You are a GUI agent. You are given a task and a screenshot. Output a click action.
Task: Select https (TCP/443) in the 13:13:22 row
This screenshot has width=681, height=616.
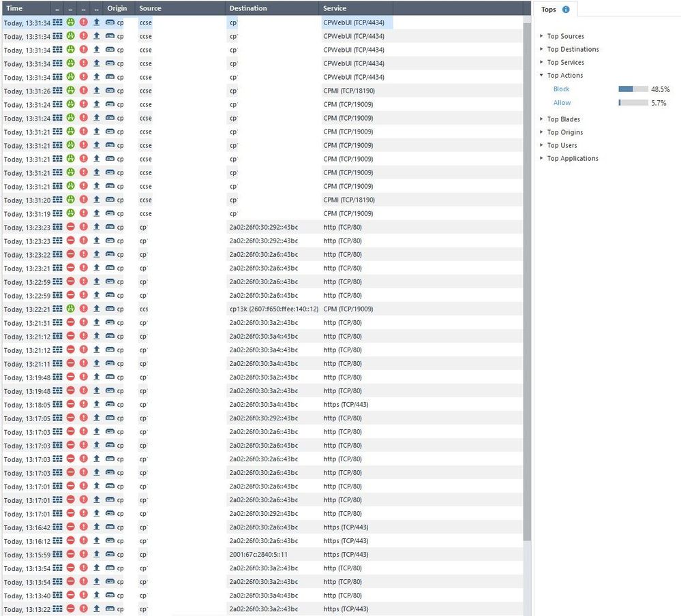click(x=346, y=609)
